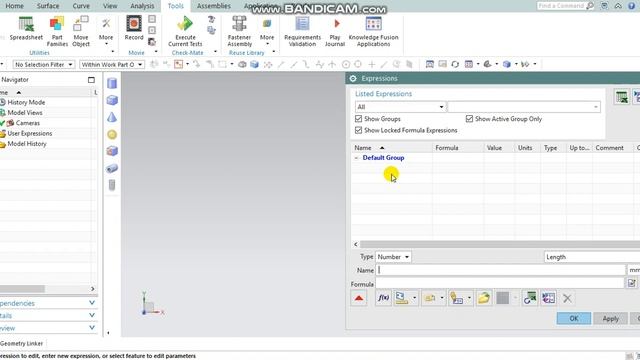Switch to the View ribbon tab
640x360 pixels.
110,6
